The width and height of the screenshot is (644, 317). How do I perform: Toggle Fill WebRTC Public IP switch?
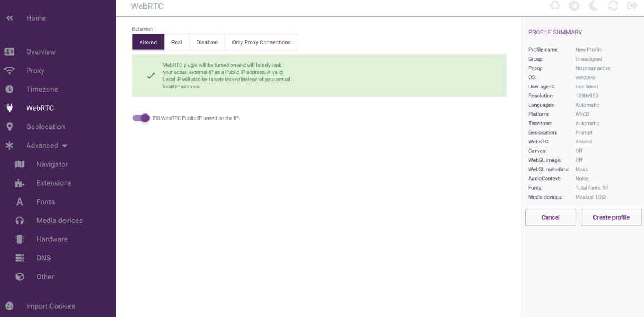click(x=141, y=118)
